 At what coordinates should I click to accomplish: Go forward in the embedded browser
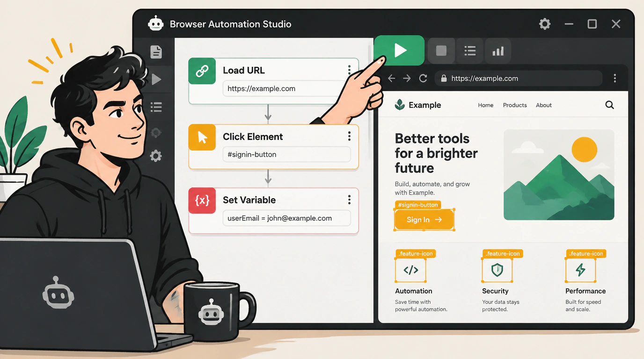(x=407, y=79)
